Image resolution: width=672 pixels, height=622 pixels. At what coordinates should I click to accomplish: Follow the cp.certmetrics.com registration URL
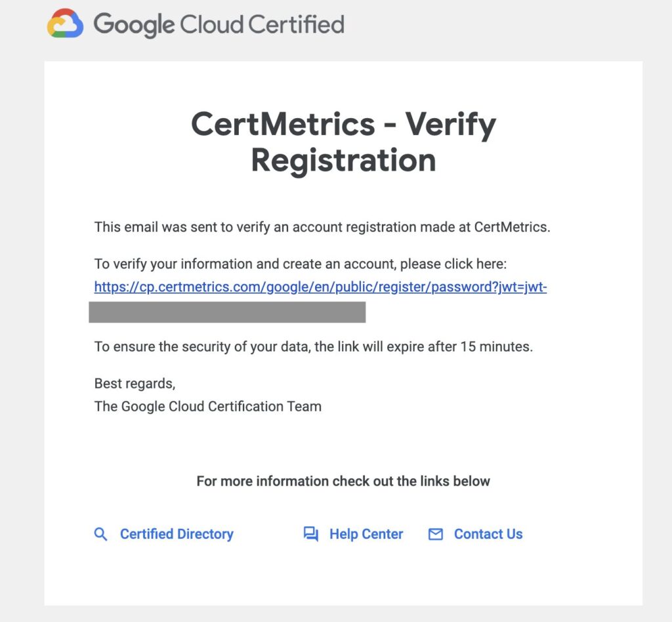point(320,287)
